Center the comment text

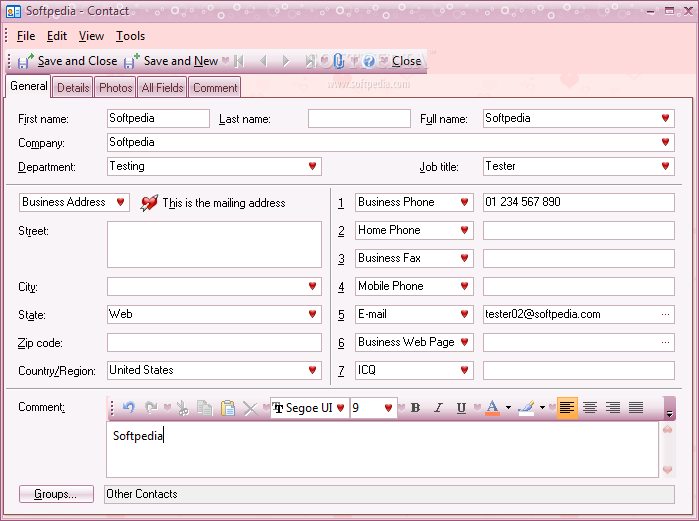point(590,408)
